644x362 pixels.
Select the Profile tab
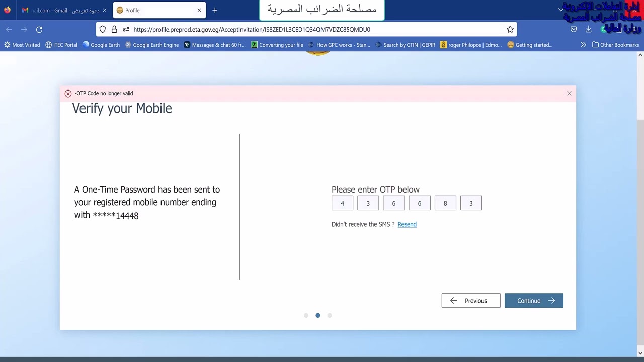coord(159,10)
